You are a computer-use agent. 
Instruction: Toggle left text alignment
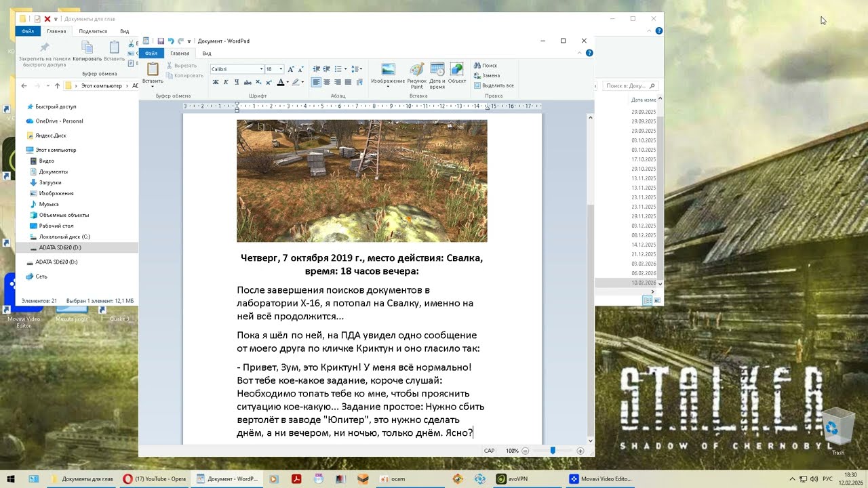[x=316, y=82]
